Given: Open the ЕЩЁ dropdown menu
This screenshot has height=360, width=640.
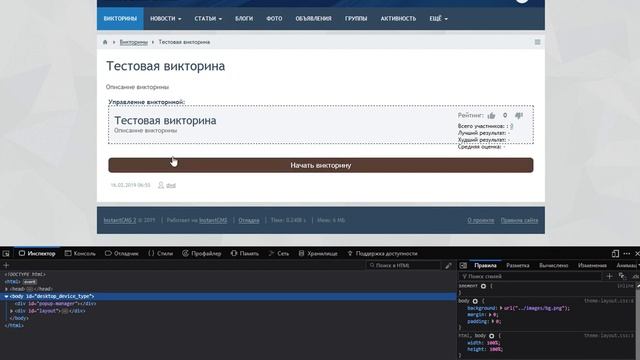Looking at the screenshot, I should [438, 19].
